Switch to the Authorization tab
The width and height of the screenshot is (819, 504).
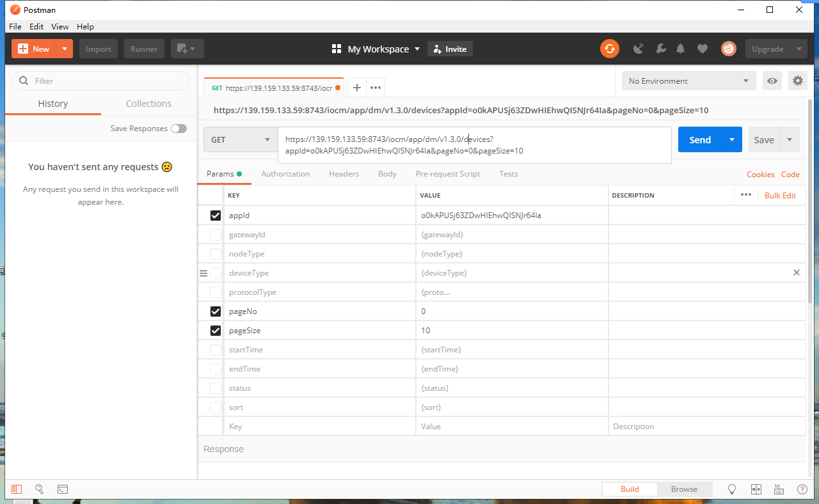point(285,174)
